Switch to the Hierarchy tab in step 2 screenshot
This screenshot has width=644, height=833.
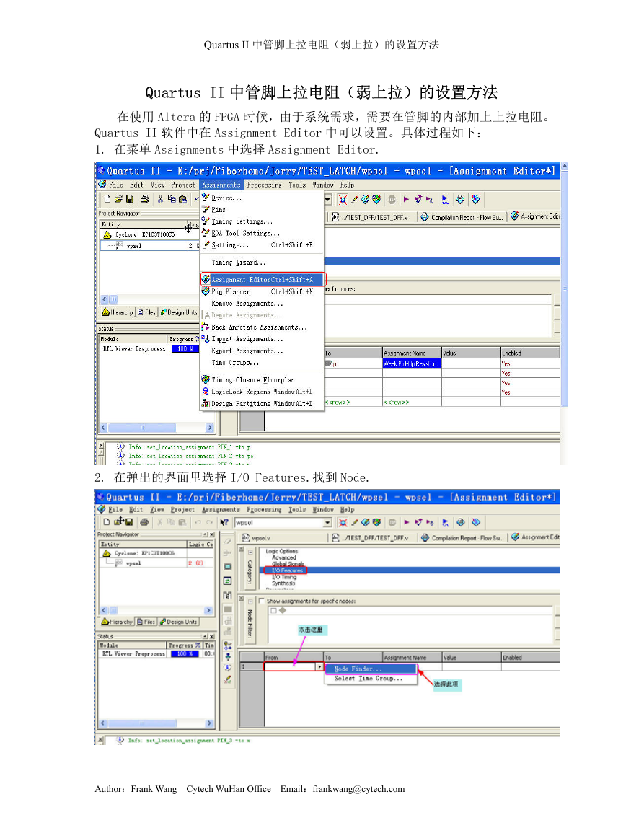117,622
